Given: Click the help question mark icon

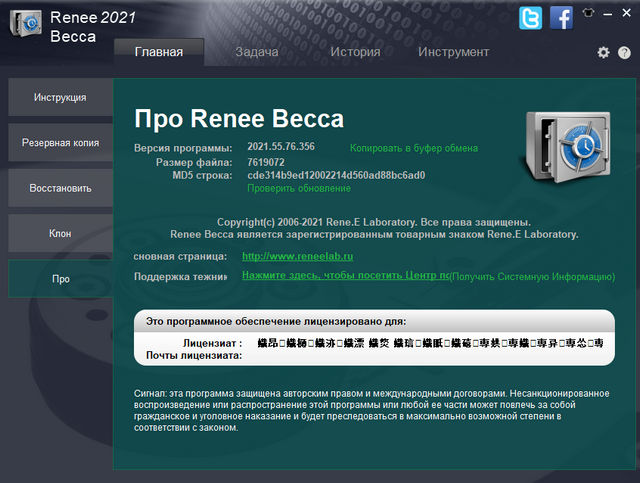Looking at the screenshot, I should pyautogui.click(x=625, y=52).
